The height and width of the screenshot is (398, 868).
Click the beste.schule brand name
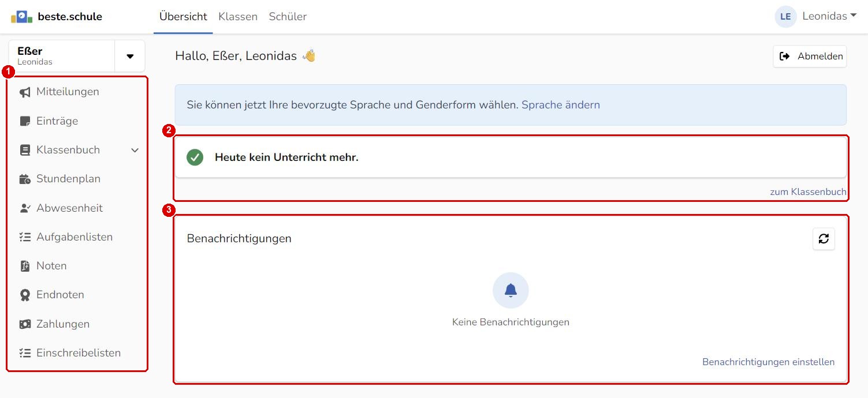tap(70, 17)
